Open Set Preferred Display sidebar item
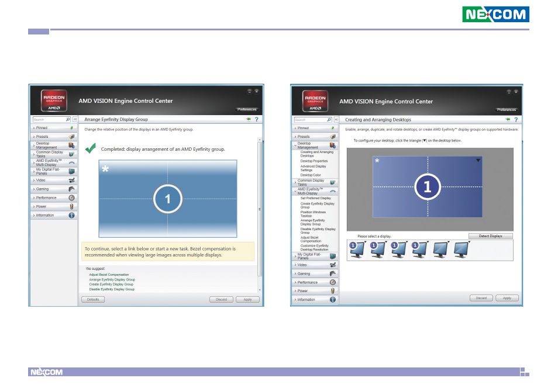 click(316, 198)
